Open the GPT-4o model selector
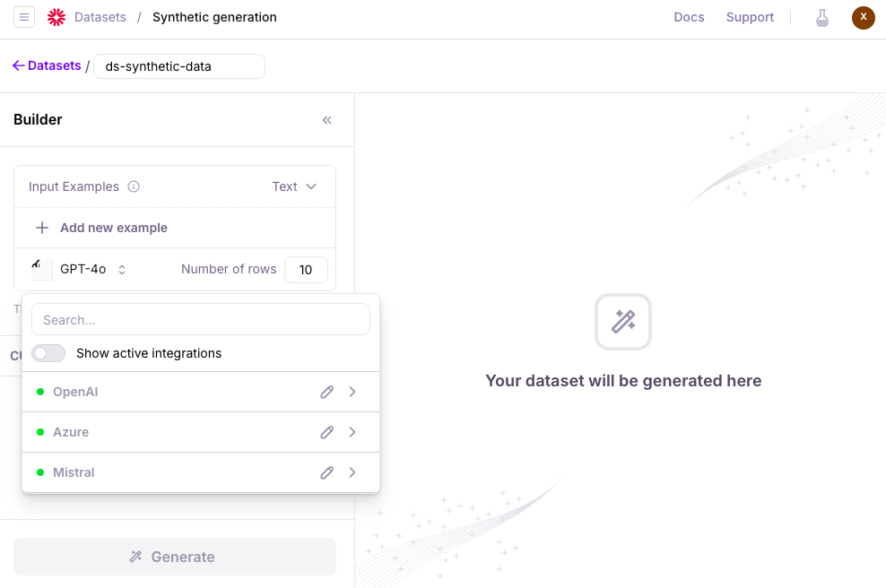 click(x=92, y=270)
